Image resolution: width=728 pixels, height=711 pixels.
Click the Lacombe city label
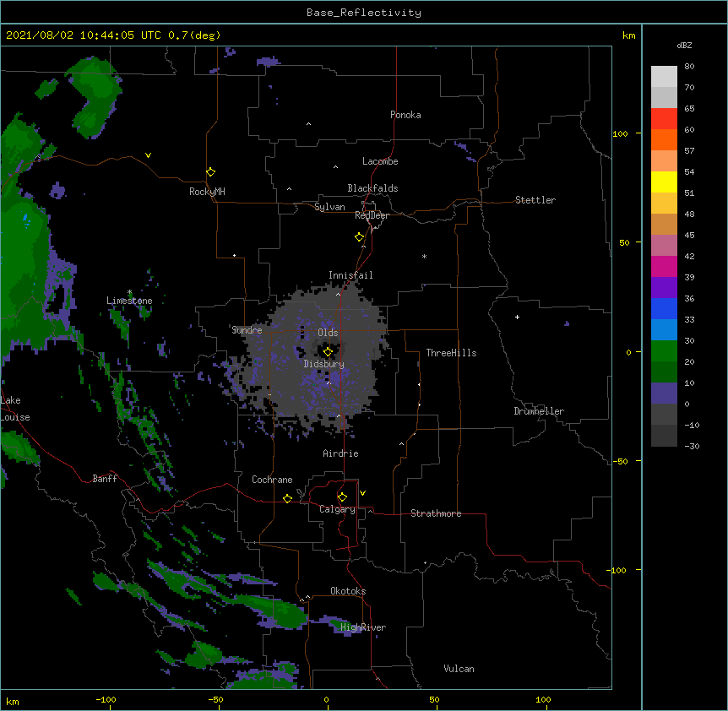tap(380, 161)
